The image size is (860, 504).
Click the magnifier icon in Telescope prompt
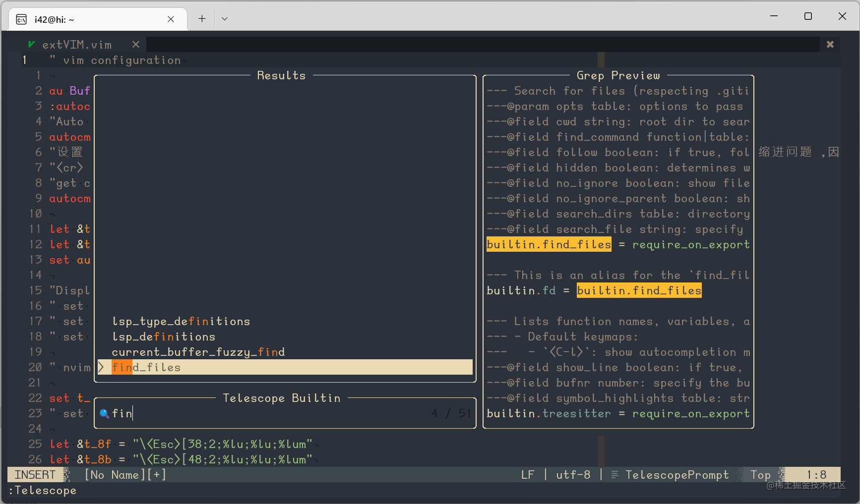point(104,413)
